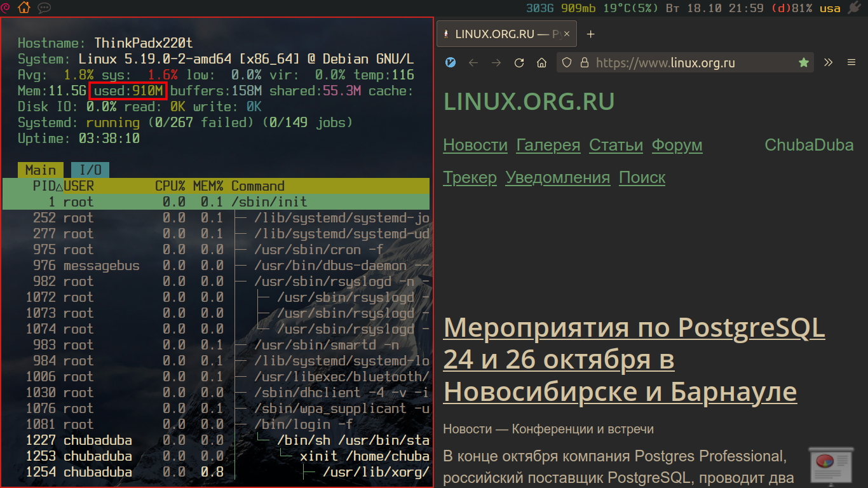
Task: Select the /sbin/wpa_supplicant process row
Action: click(216, 409)
